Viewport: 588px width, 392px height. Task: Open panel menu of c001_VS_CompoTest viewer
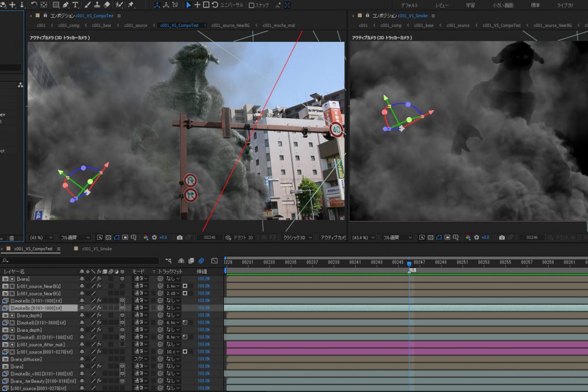(119, 15)
